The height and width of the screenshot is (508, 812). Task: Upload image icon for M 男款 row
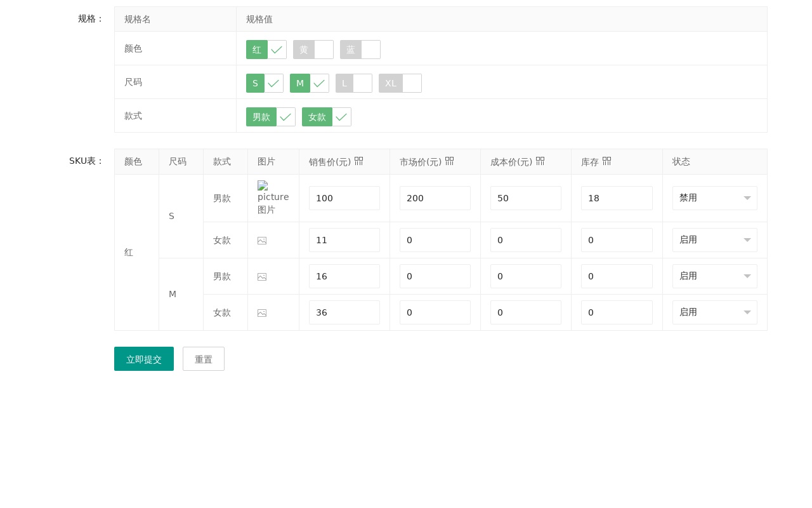(x=262, y=277)
